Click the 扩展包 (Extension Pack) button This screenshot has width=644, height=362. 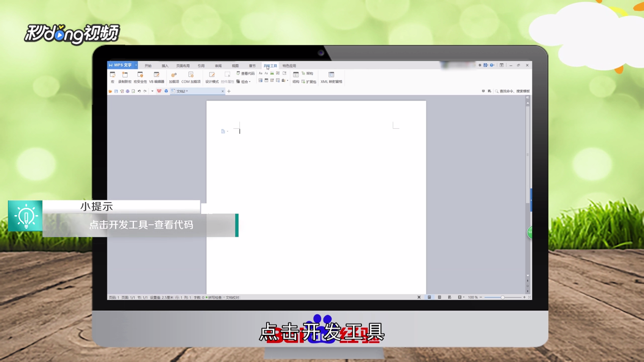(308, 81)
